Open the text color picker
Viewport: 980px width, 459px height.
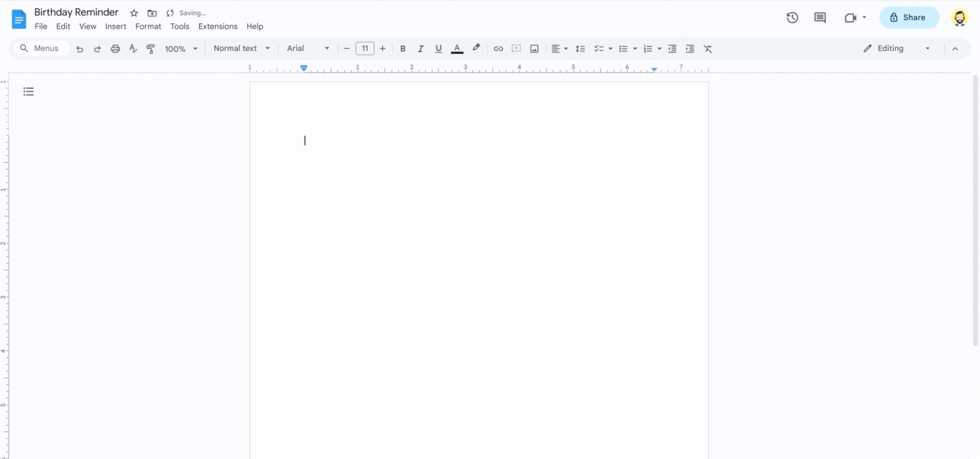[x=457, y=48]
